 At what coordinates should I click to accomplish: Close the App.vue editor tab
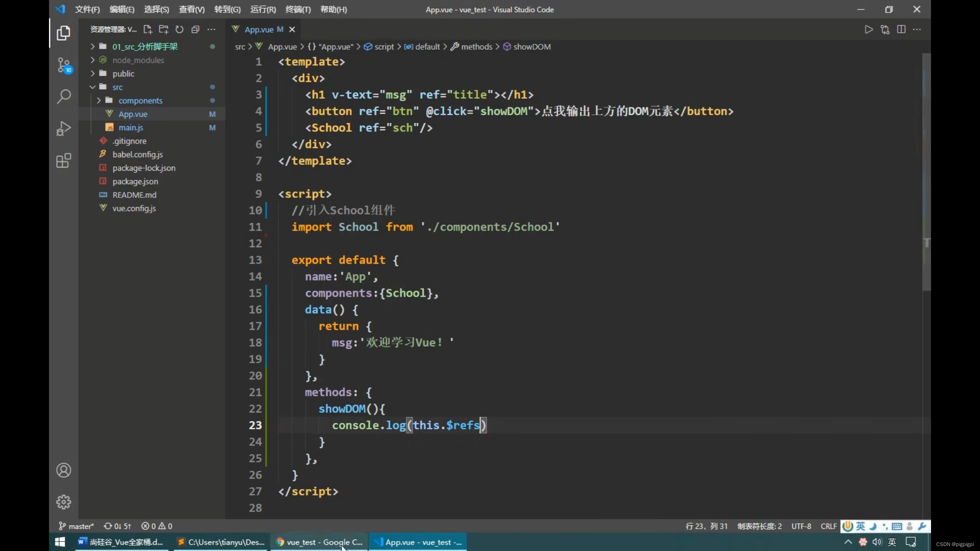click(292, 29)
